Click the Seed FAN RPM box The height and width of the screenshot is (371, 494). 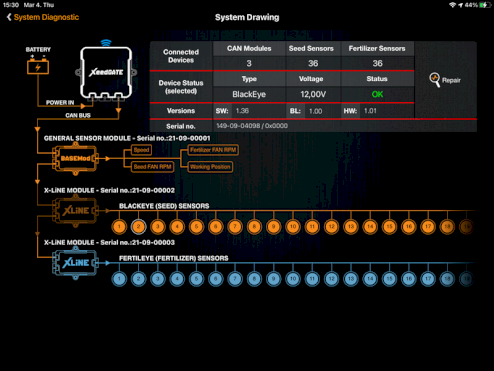(152, 167)
